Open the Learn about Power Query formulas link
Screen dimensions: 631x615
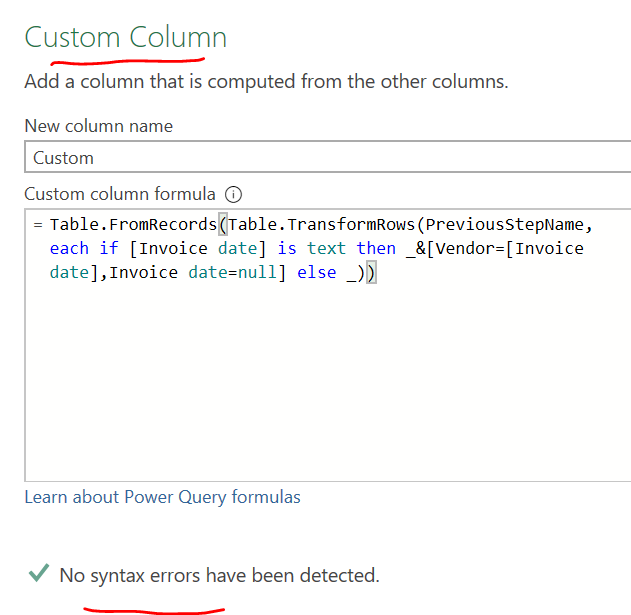(x=162, y=497)
